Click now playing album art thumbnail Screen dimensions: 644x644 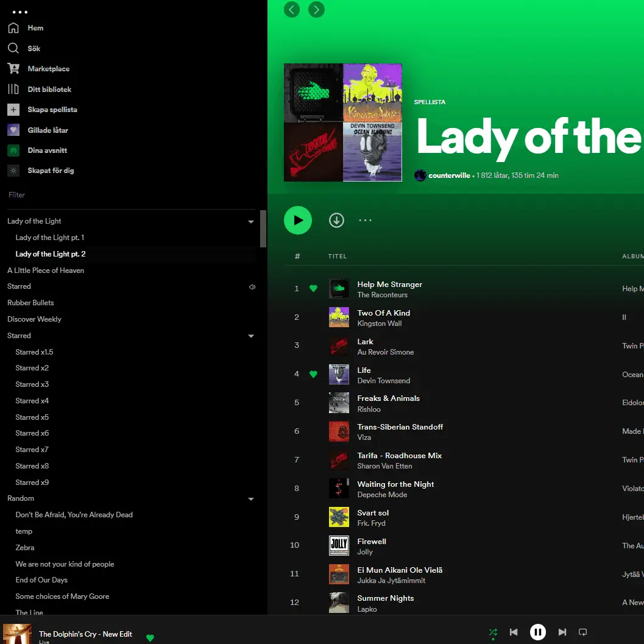point(17,634)
